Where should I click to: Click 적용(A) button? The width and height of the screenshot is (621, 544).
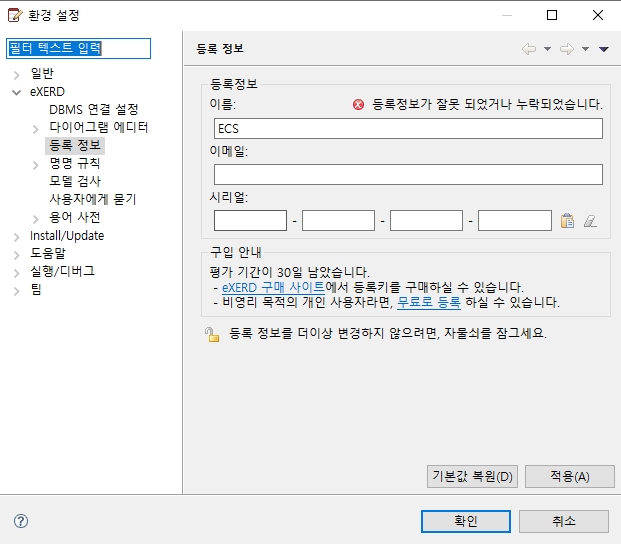pos(570,476)
